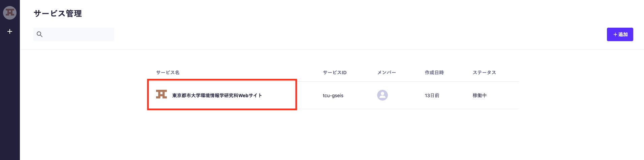
Task: Click the 作成日時 column header
Action: pyautogui.click(x=434, y=73)
